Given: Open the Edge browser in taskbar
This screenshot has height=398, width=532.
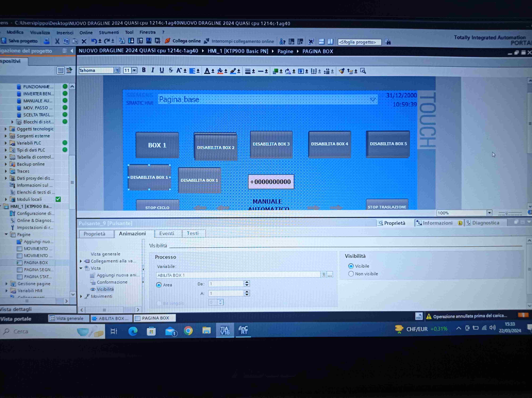Looking at the screenshot, I should [133, 331].
